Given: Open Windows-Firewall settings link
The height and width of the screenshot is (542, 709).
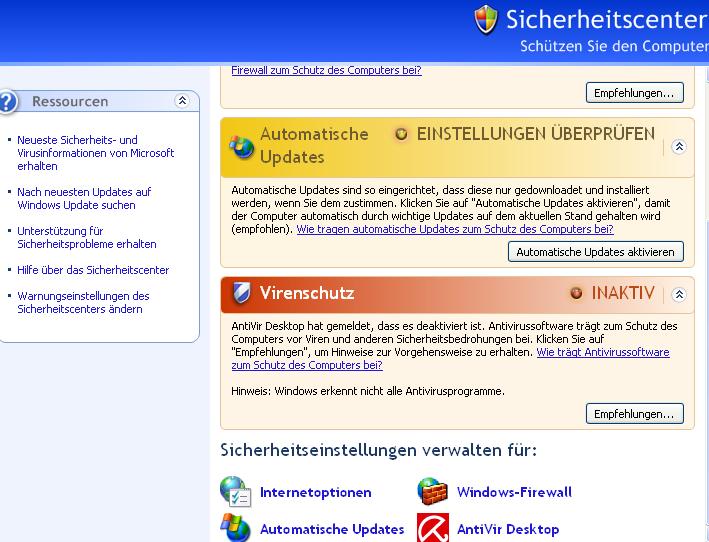Looking at the screenshot, I should 514,492.
